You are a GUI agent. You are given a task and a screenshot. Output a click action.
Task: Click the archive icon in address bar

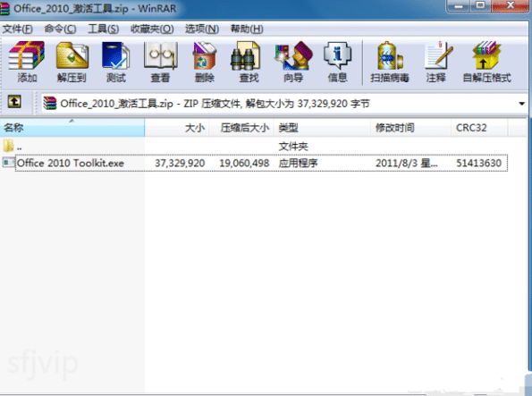click(x=50, y=103)
